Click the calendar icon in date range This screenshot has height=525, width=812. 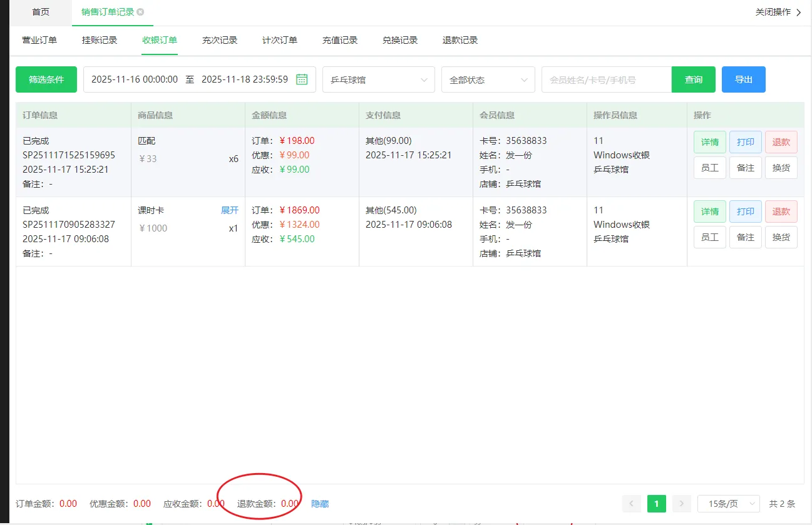pyautogui.click(x=302, y=79)
